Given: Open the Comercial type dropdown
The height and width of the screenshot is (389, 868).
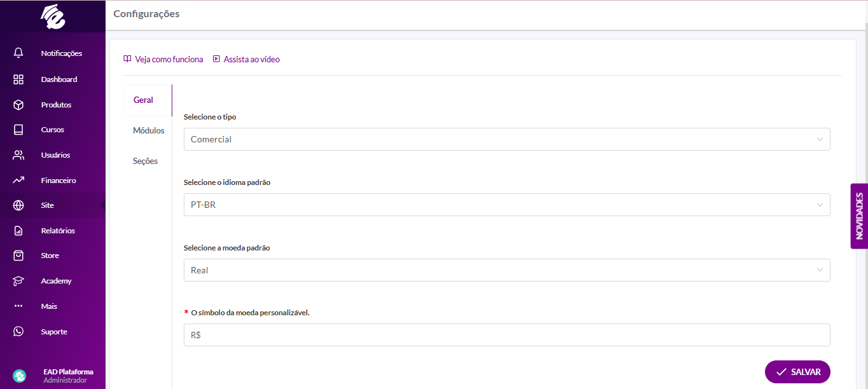Looking at the screenshot, I should (507, 139).
